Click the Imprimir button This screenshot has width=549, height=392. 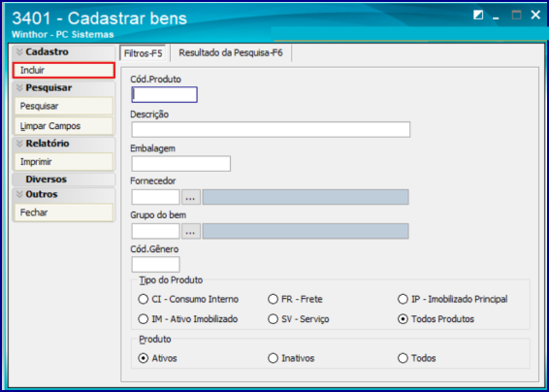click(x=64, y=162)
